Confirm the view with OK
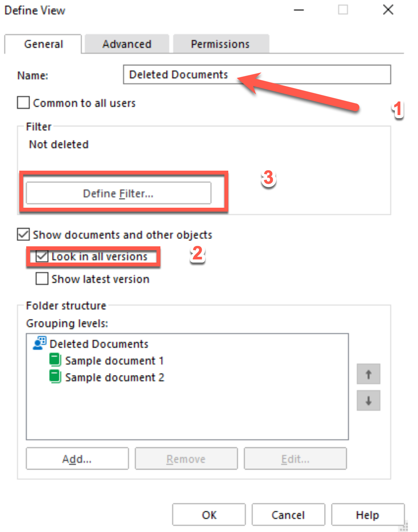This screenshot has height=532, width=418. [209, 515]
